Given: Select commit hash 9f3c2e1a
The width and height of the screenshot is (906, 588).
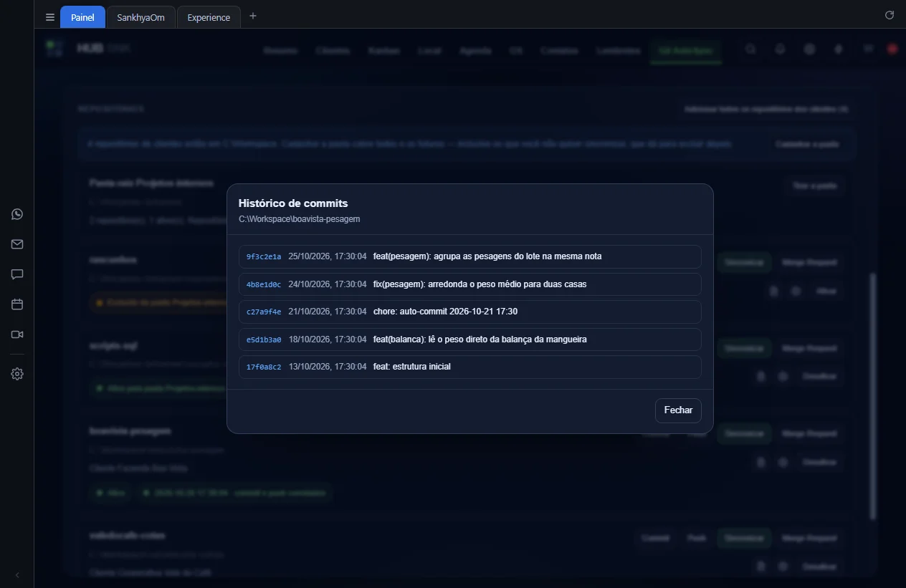Looking at the screenshot, I should (x=264, y=256).
